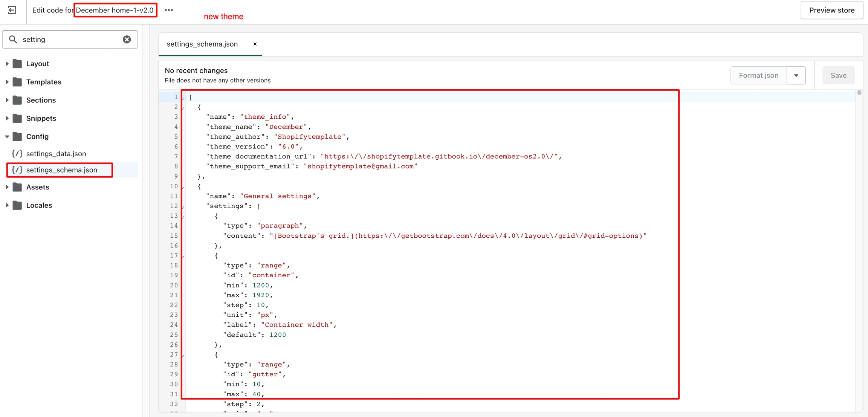
Task: Expand the Snippets folder
Action: pyautogui.click(x=7, y=118)
